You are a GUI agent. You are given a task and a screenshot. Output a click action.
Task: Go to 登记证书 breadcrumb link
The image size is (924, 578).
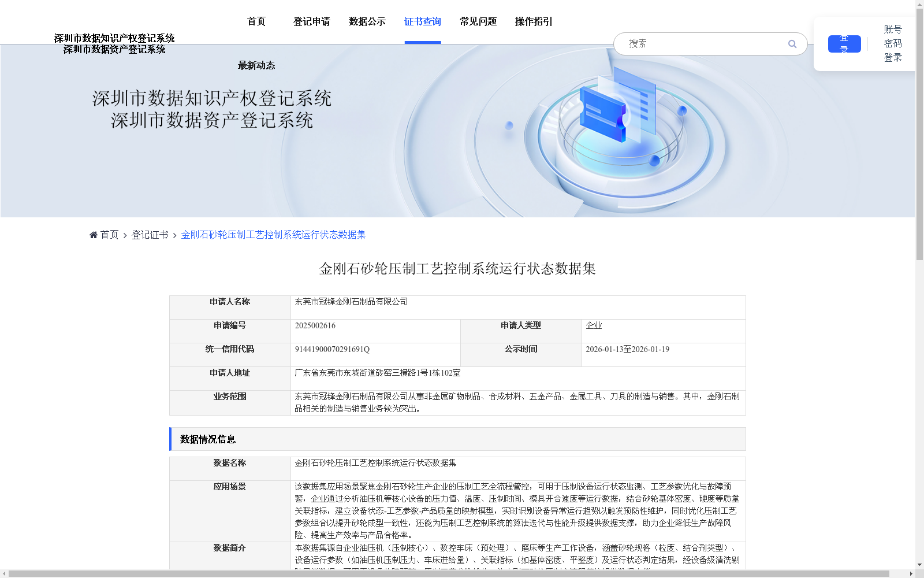pyautogui.click(x=150, y=235)
